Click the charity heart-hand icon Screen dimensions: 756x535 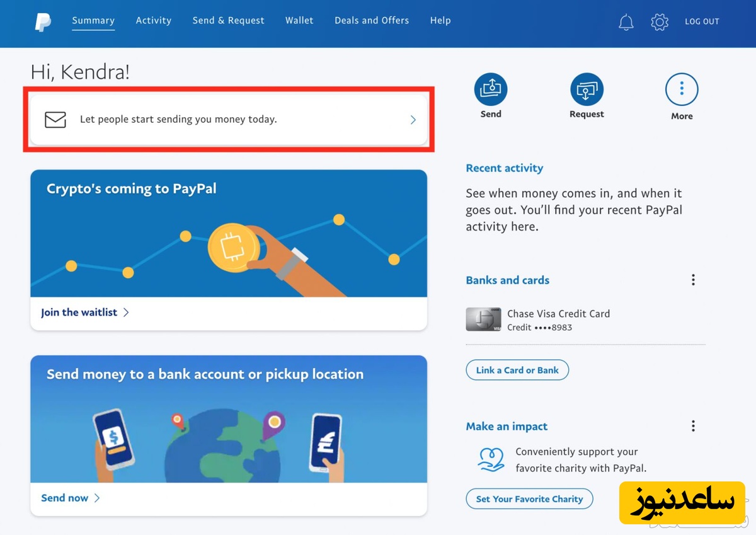click(491, 460)
